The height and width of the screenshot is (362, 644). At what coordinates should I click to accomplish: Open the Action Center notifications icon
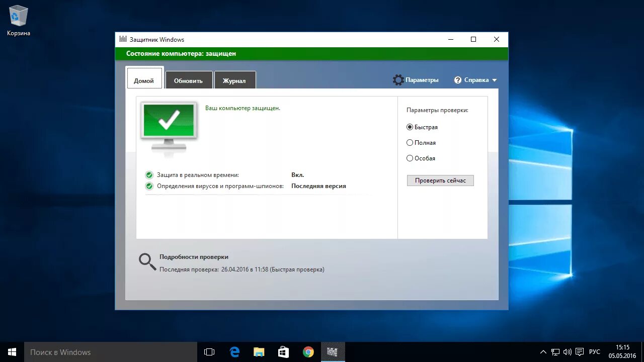tap(580, 352)
